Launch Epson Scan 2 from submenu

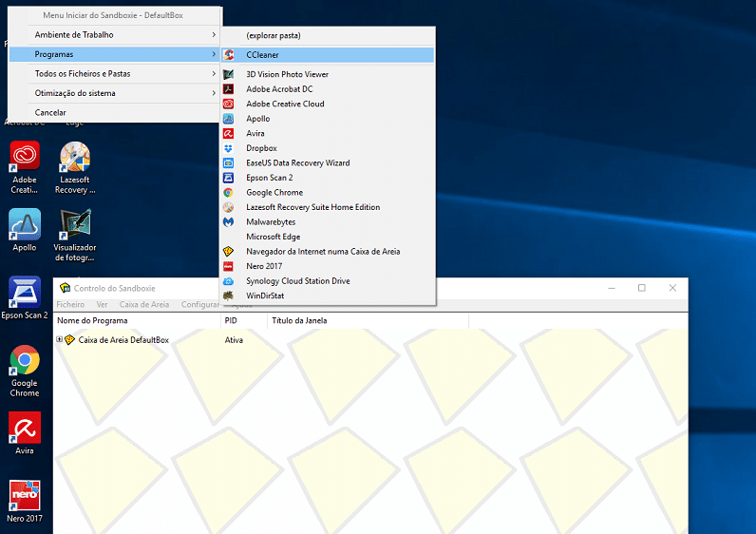[328, 178]
